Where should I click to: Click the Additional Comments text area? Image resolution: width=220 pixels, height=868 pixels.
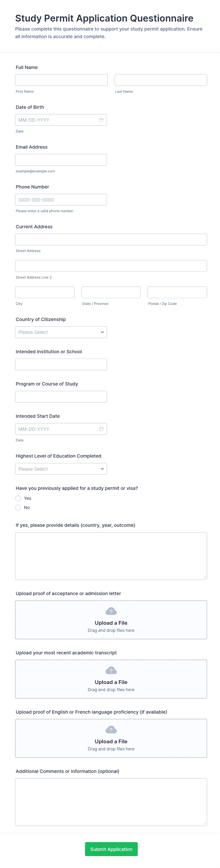(111, 802)
